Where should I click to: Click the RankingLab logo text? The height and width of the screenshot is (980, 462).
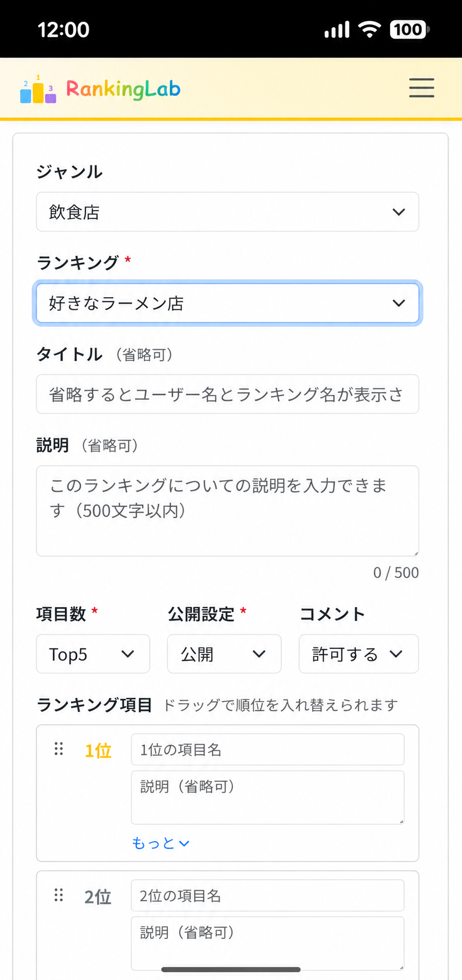click(123, 89)
